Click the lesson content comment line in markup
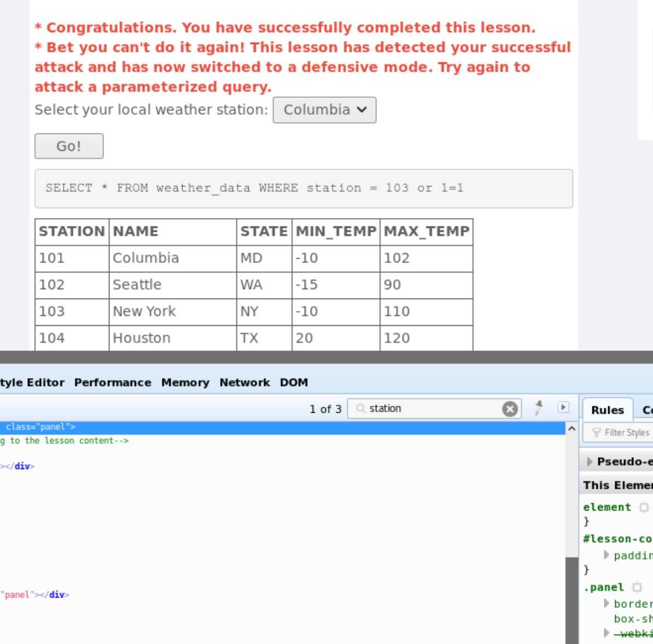653x644 pixels. coord(64,441)
